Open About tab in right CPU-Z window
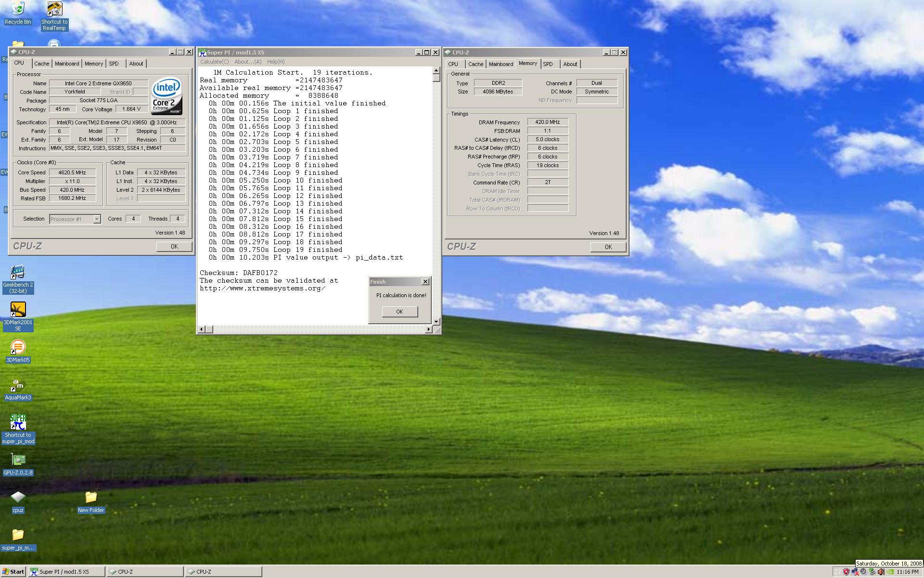 coord(570,64)
